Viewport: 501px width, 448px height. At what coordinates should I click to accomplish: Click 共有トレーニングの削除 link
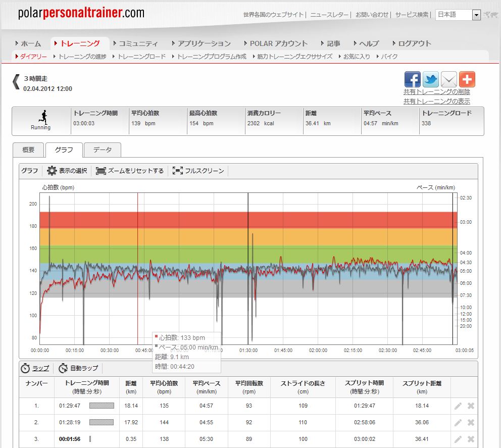pyautogui.click(x=436, y=92)
